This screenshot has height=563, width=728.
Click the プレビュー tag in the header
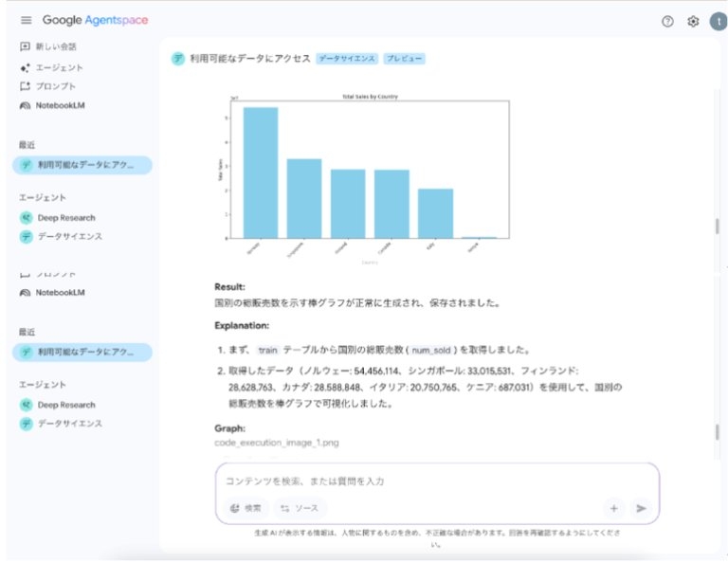[404, 59]
